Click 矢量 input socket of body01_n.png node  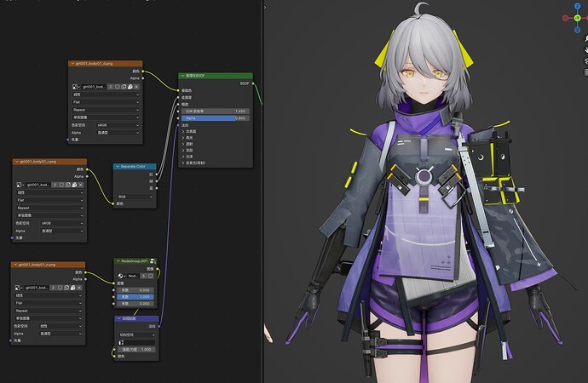10,340
